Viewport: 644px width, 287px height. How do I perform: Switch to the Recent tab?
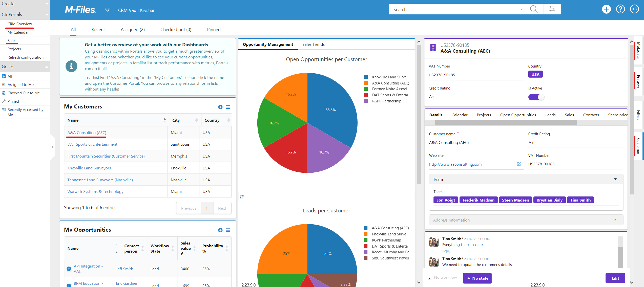click(98, 30)
